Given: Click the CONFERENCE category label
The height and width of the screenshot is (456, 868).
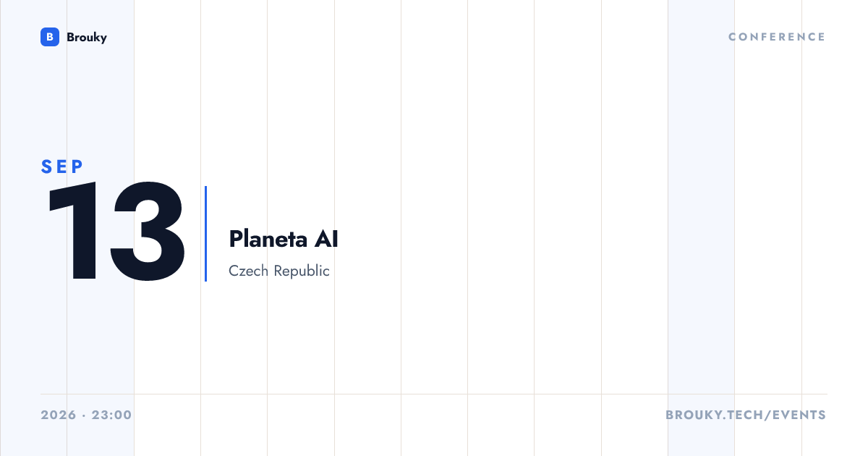Looking at the screenshot, I should [x=777, y=37].
